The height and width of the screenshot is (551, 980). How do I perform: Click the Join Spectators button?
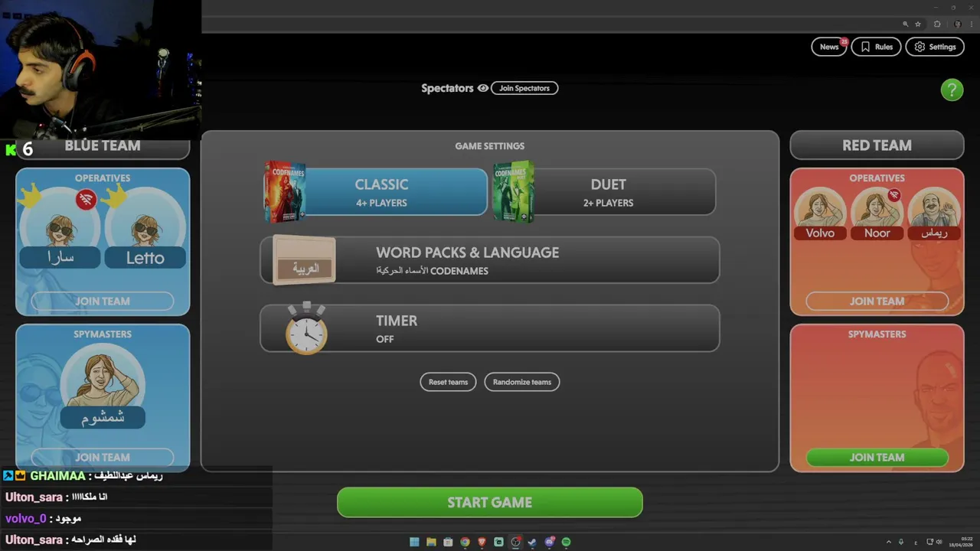pos(524,88)
